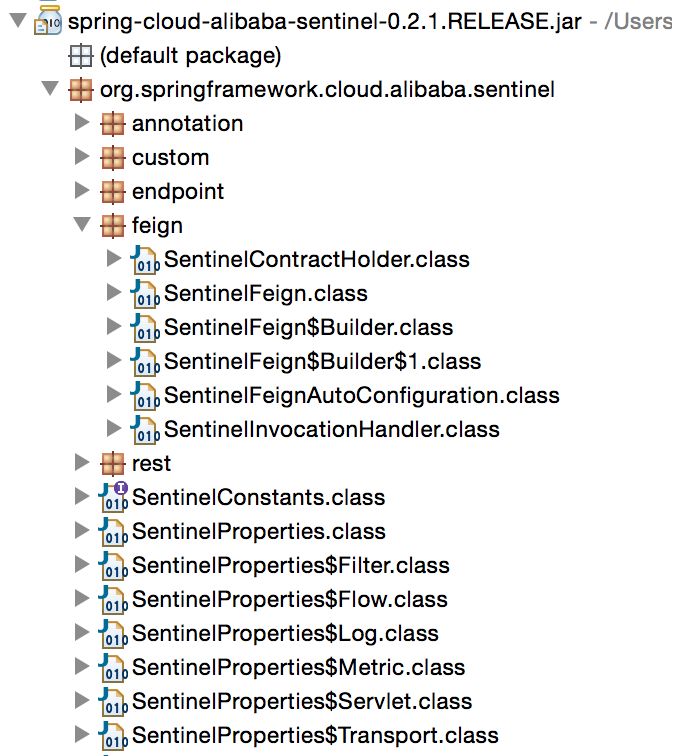Collapse the org.springframework.cloud.alibaba.sentinel package

click(50, 90)
